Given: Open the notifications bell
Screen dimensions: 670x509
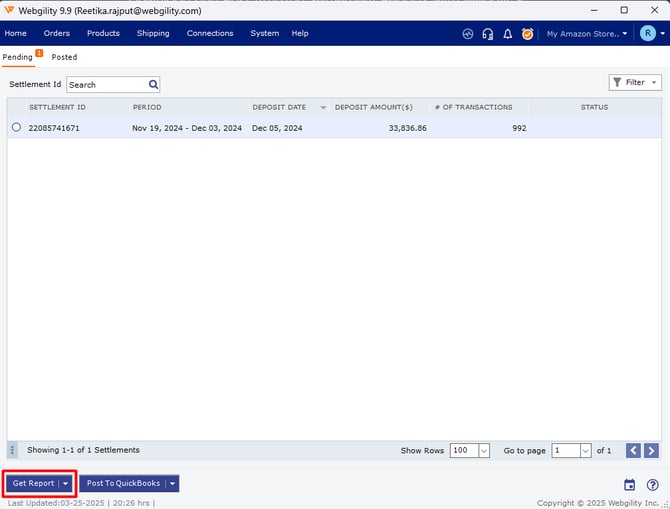Looking at the screenshot, I should (507, 34).
